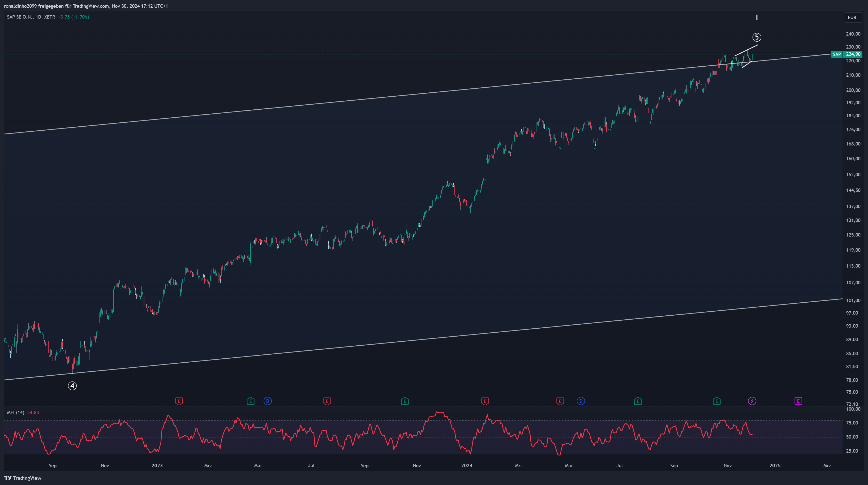Click the red earnings E marker after January 2023
The width and height of the screenshot is (868, 485).
(x=179, y=401)
